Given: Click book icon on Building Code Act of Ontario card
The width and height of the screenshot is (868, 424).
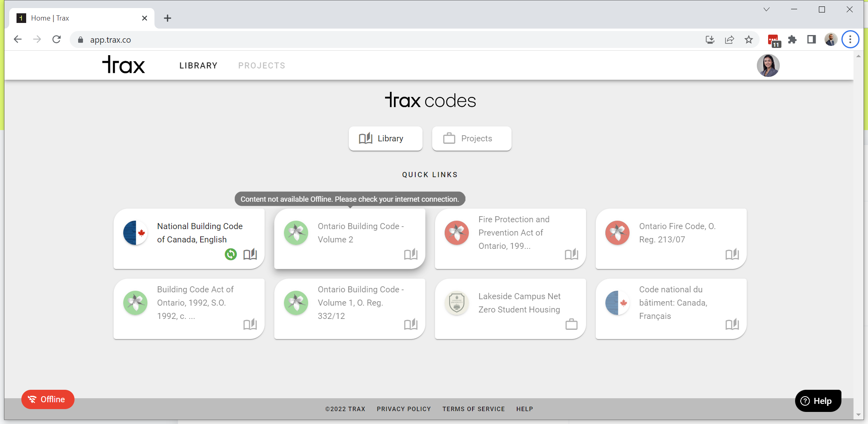Looking at the screenshot, I should coord(250,324).
